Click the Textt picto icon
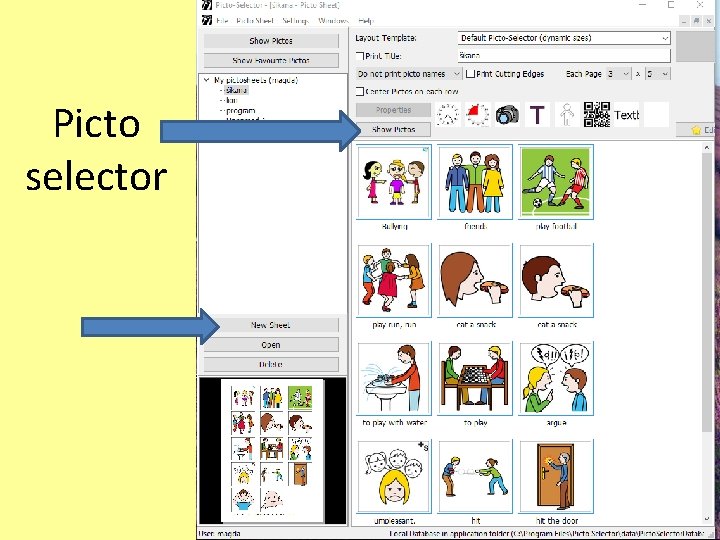The height and width of the screenshot is (540, 720). coord(627,115)
